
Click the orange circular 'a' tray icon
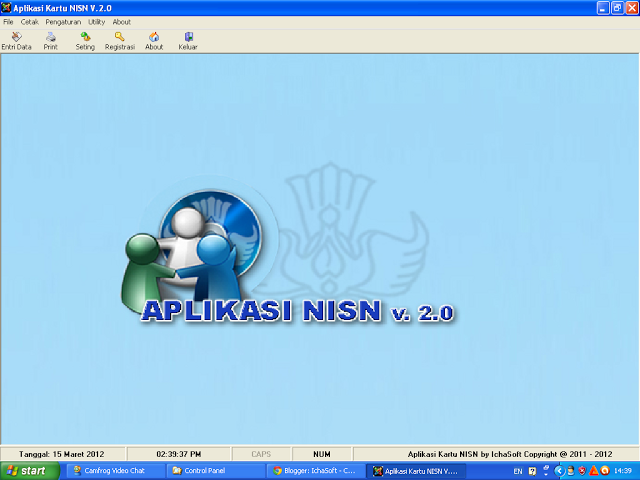(x=605, y=471)
